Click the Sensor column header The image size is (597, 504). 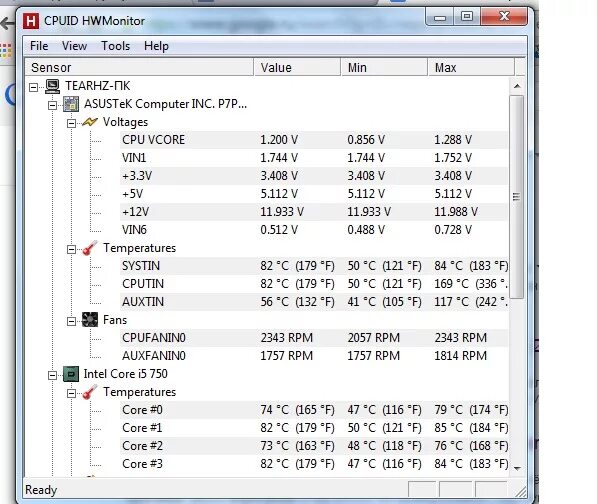click(139, 67)
